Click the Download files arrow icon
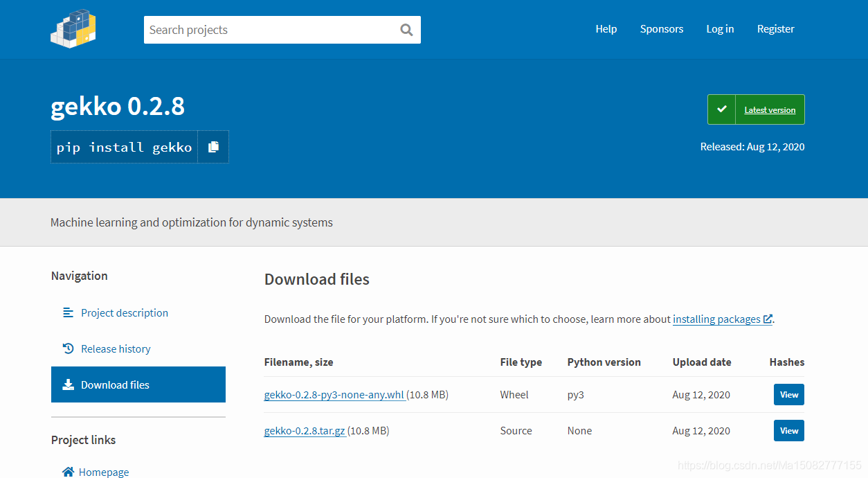The height and width of the screenshot is (478, 868). (68, 384)
